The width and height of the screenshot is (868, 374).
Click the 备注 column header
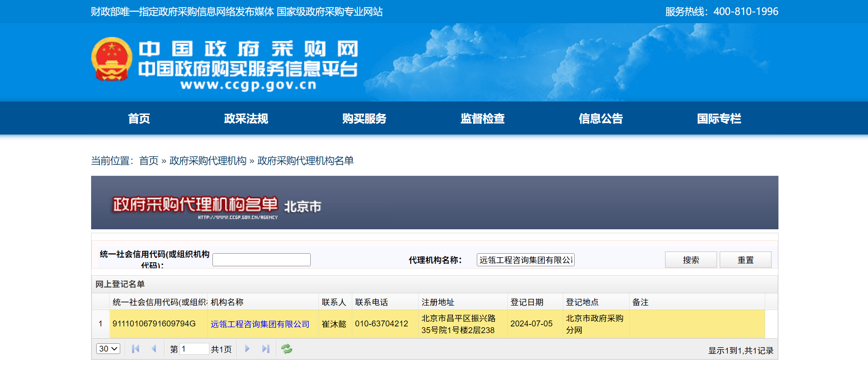pyautogui.click(x=697, y=302)
